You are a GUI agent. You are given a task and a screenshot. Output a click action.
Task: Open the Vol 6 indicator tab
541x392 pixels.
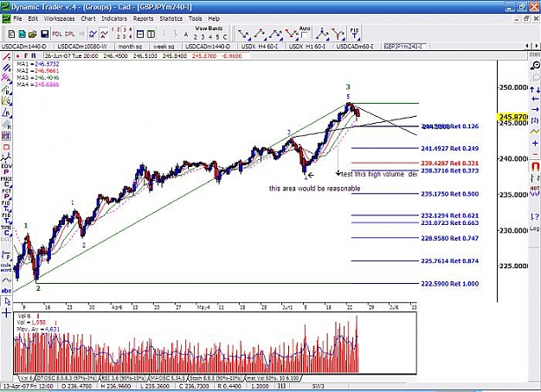click(25, 378)
